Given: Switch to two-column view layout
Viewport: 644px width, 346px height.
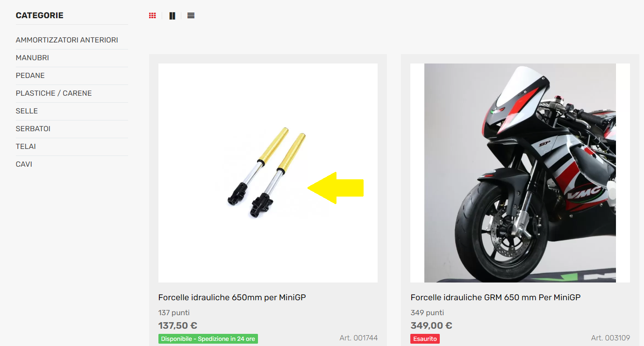Looking at the screenshot, I should [x=172, y=16].
